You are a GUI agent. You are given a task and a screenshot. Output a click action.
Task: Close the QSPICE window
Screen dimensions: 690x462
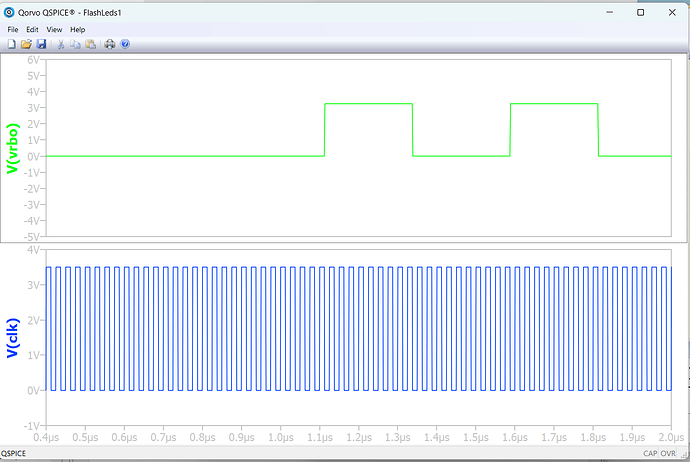(x=672, y=12)
